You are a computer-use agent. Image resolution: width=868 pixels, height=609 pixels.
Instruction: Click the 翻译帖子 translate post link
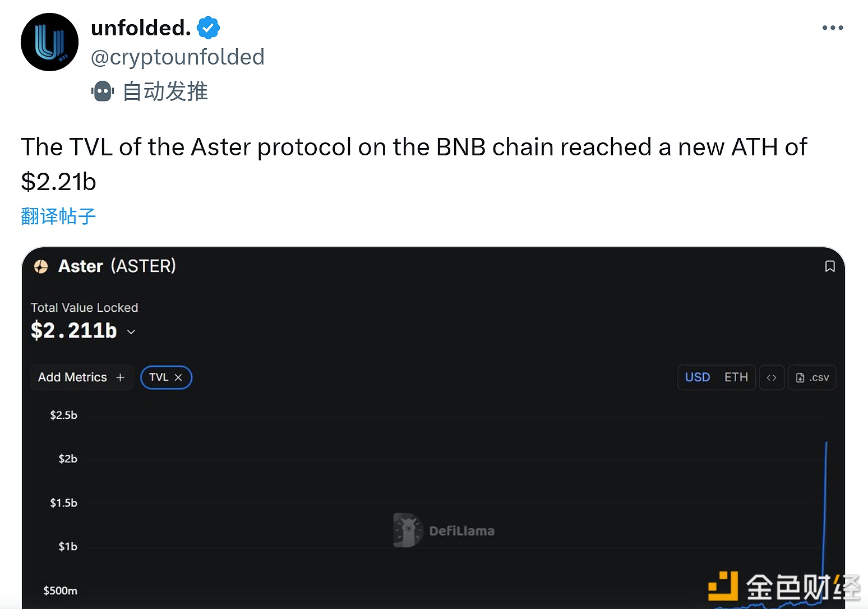click(x=58, y=216)
